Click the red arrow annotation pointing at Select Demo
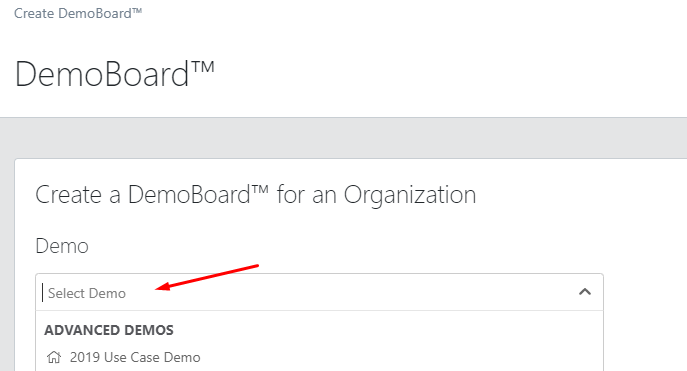Image resolution: width=687 pixels, height=371 pixels. tap(207, 277)
